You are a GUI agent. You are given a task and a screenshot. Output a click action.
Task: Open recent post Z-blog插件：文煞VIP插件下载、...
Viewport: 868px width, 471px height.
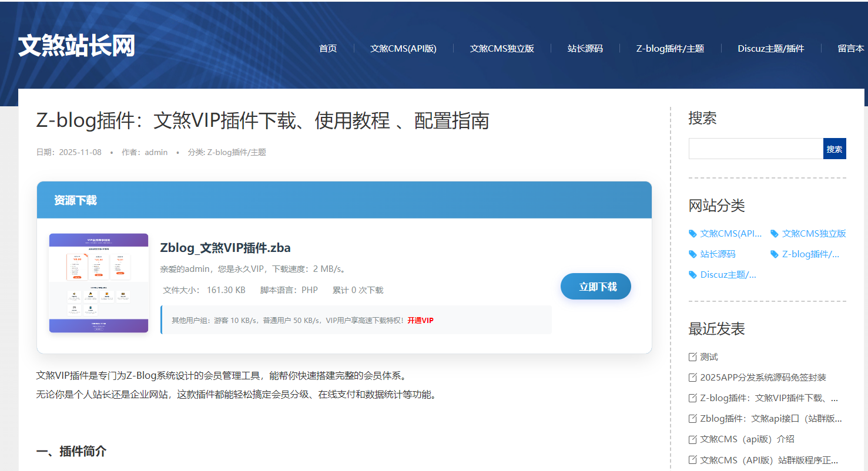point(769,398)
